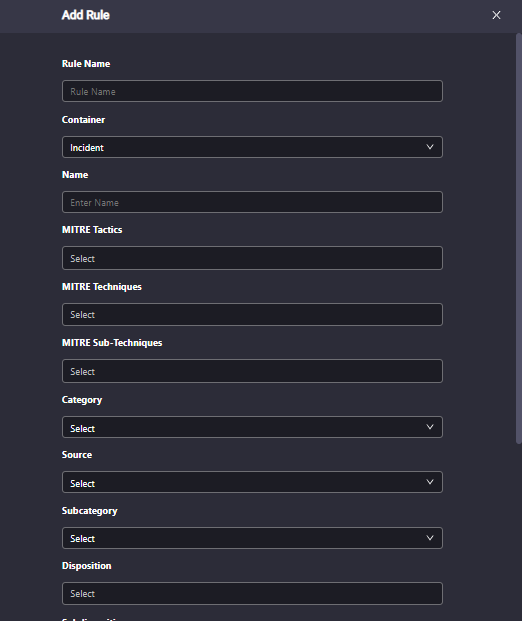
Task: Click the vertical scrollbar of the dialog
Action: click(518, 239)
